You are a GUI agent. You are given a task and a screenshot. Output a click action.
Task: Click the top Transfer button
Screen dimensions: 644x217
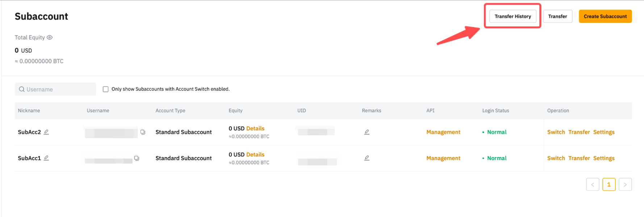tap(557, 16)
